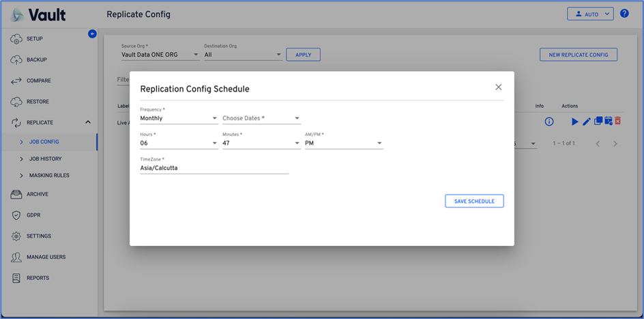Screen dimensions: 644x319
Task: Change the AM/PM selector
Action: coord(343,143)
